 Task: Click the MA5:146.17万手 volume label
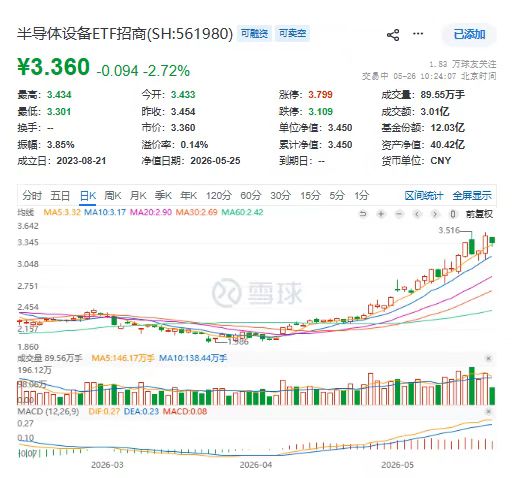click(123, 358)
